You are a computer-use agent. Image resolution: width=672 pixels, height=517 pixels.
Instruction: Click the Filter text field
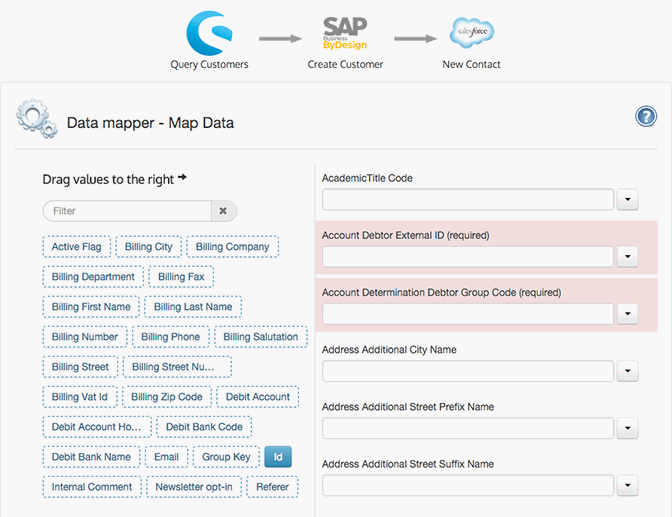point(127,211)
